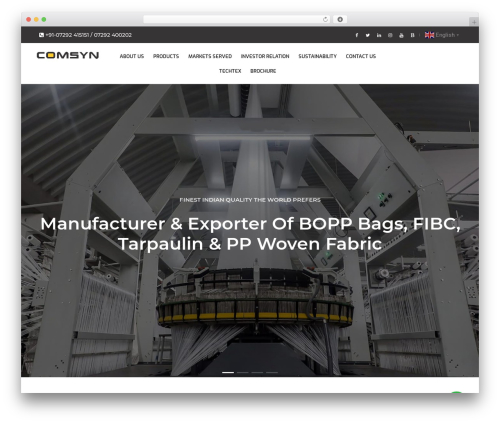
Task: Select the second slide indicator bar
Action: 243,372
